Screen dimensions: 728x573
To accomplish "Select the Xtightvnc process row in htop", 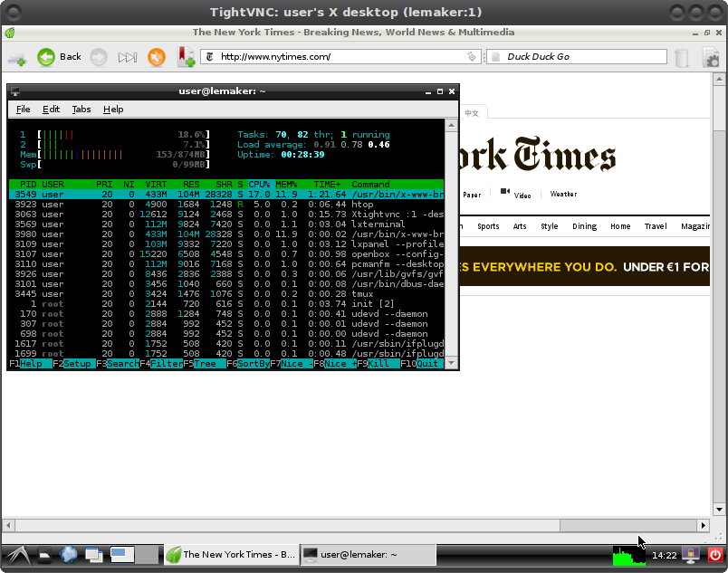I will (226, 215).
